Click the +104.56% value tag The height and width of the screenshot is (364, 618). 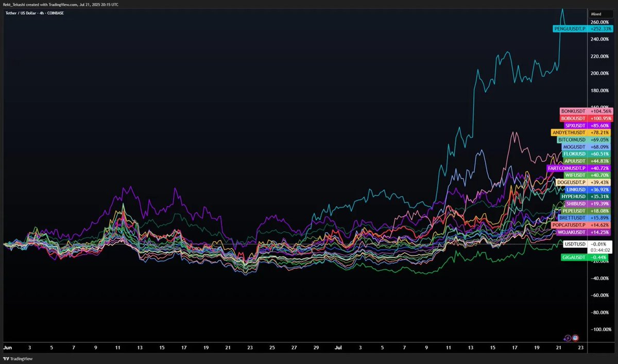(x=601, y=111)
